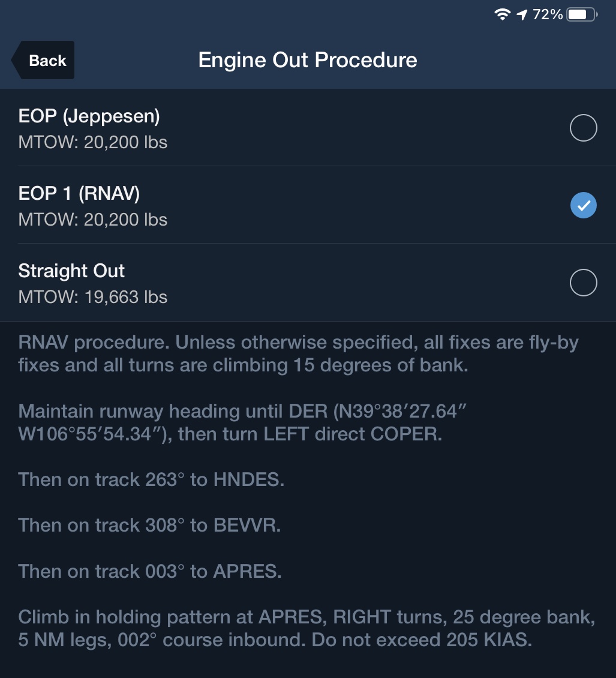Select the EOP (Jeppesen) radio button
This screenshot has width=616, height=678.
[583, 128]
